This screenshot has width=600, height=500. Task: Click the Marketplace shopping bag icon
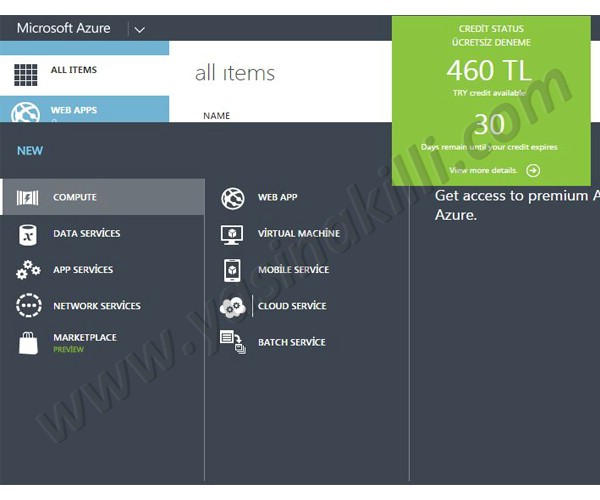pyautogui.click(x=28, y=343)
